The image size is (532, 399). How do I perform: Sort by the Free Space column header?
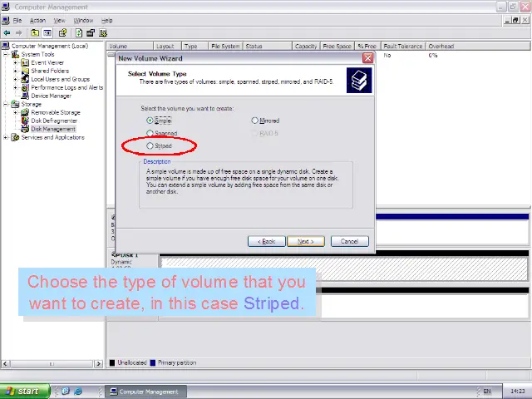337,47
